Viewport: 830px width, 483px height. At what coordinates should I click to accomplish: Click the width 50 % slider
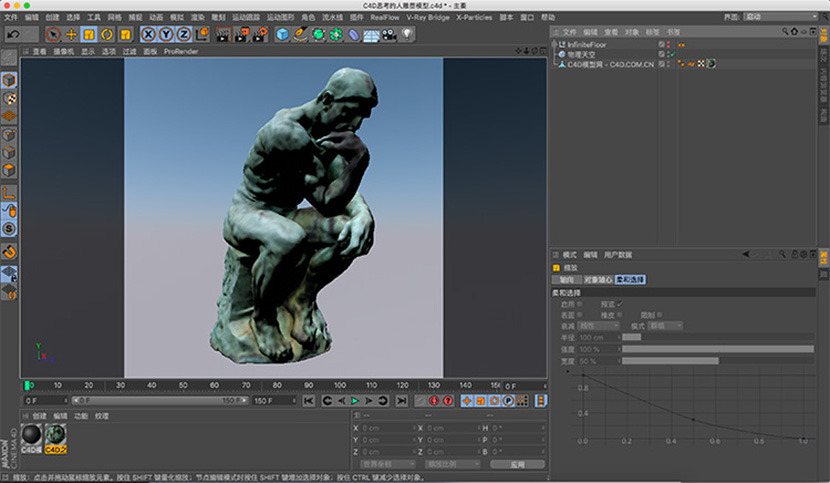tap(718, 361)
